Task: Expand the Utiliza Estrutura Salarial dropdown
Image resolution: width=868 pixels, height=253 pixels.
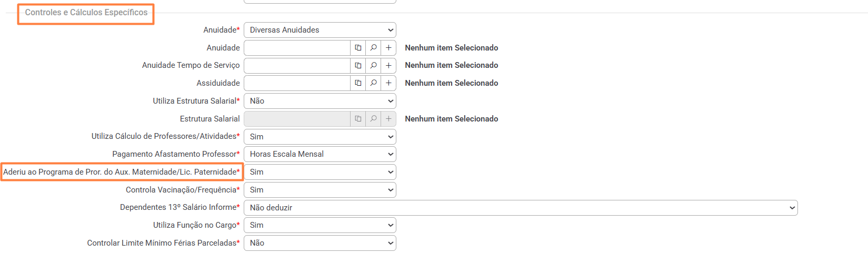Action: click(320, 101)
